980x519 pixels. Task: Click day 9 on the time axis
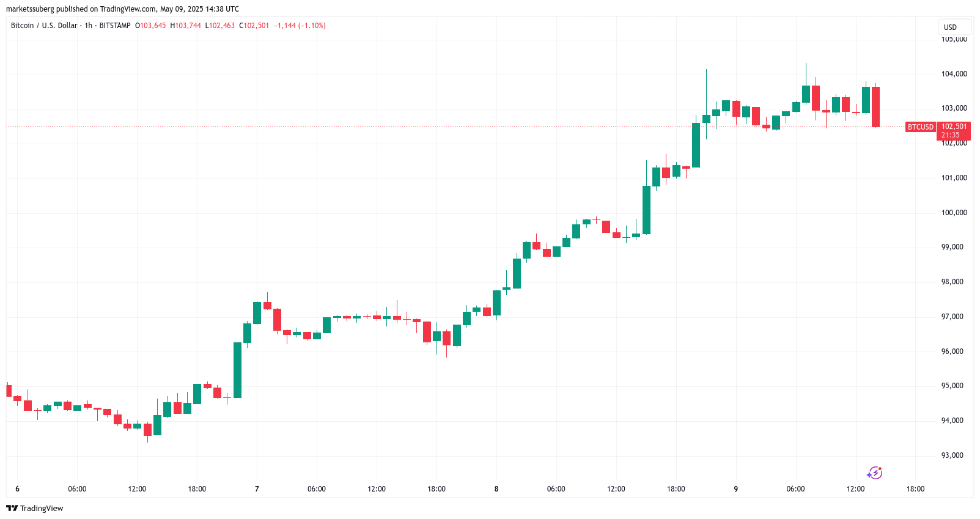[x=736, y=489]
